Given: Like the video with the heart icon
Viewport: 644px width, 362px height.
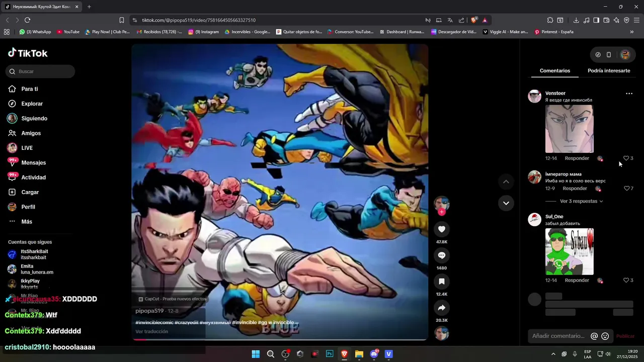Looking at the screenshot, I should (x=441, y=229).
